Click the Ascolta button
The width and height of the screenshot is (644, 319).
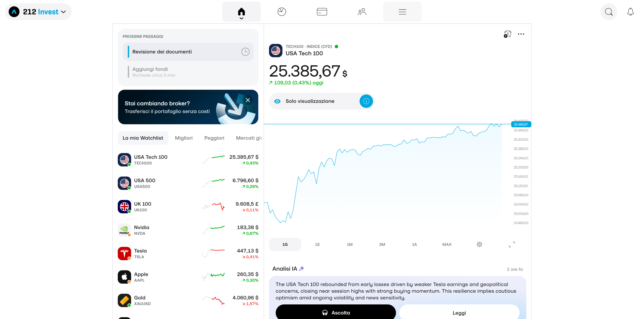[x=336, y=312]
